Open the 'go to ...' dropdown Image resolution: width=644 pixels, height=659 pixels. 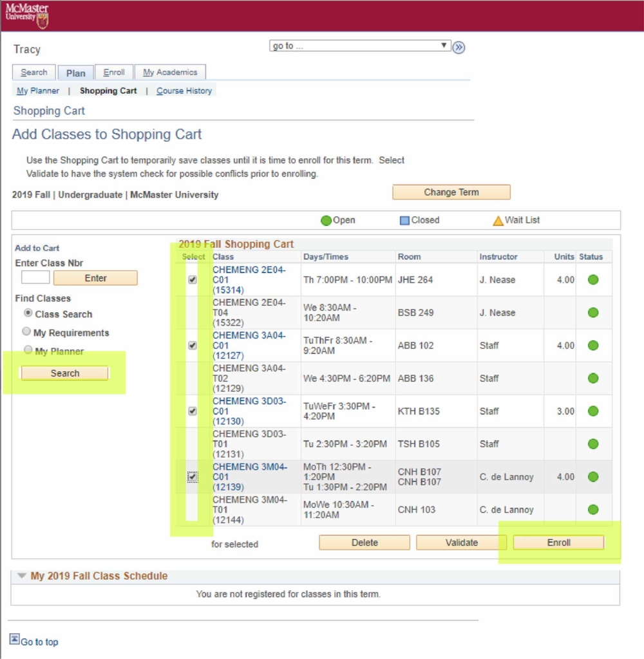(x=360, y=46)
